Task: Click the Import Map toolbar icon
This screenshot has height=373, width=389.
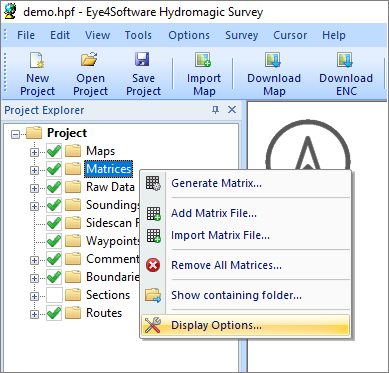Action: point(203,60)
